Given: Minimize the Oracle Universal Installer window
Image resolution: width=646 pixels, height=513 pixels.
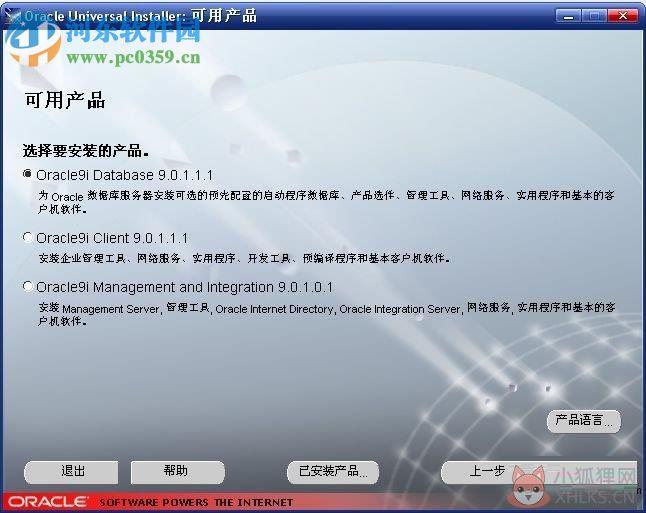Looking at the screenshot, I should point(568,16).
